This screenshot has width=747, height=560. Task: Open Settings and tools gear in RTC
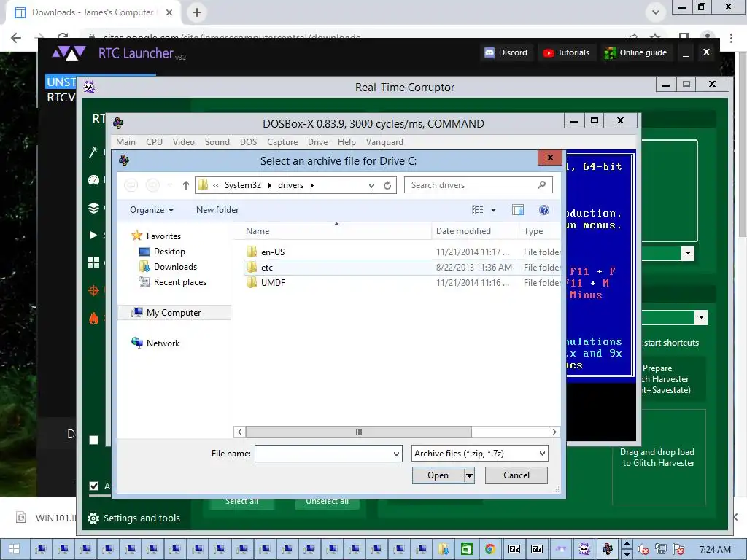tap(93, 518)
